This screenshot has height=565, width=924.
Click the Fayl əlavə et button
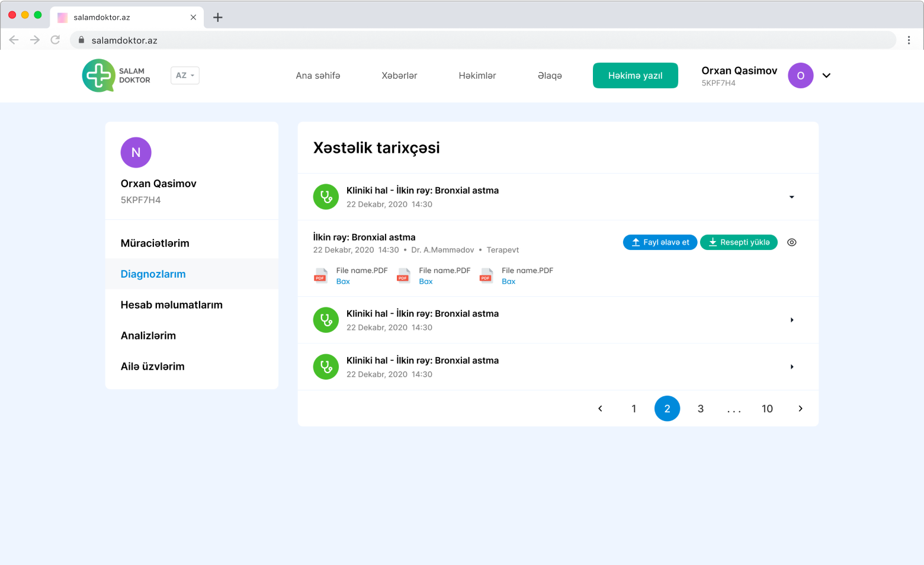tap(660, 242)
